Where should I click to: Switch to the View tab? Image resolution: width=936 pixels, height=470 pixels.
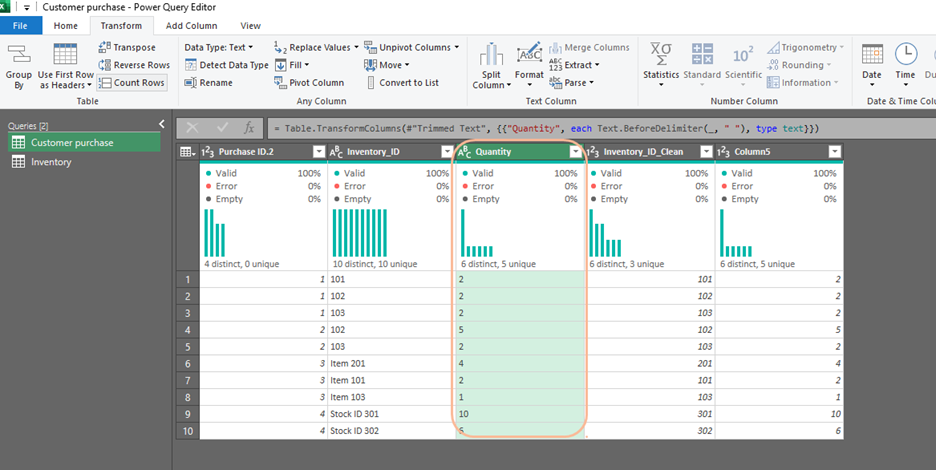pyautogui.click(x=251, y=26)
